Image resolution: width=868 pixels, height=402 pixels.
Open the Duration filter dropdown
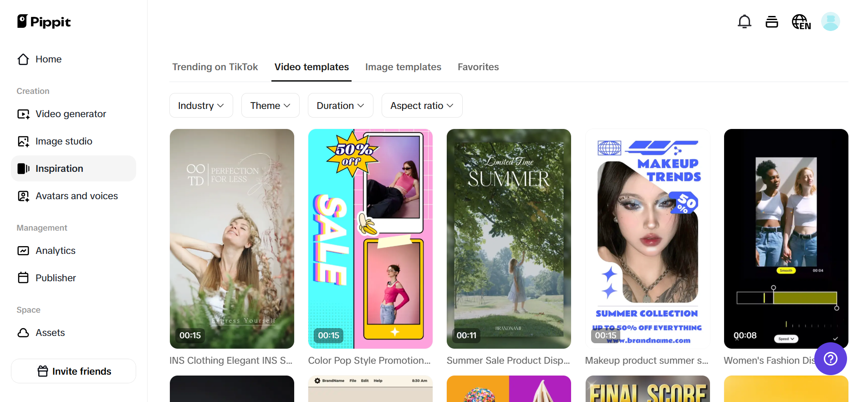pos(341,105)
